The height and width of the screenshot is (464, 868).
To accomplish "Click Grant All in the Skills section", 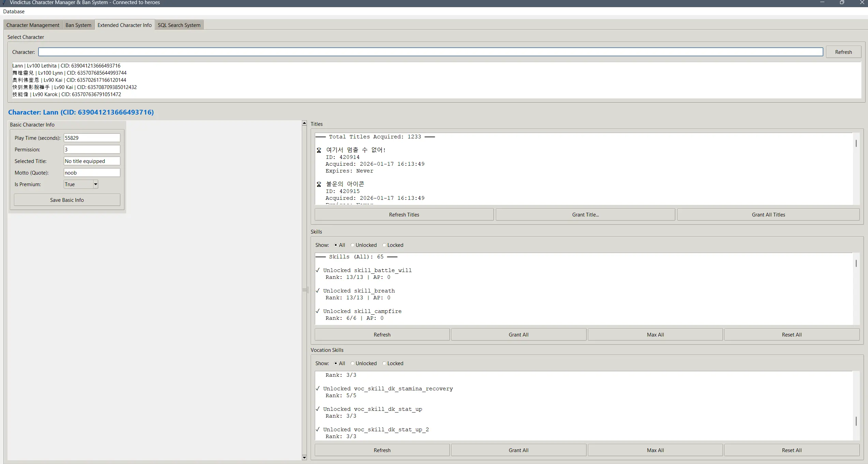I will [x=519, y=335].
